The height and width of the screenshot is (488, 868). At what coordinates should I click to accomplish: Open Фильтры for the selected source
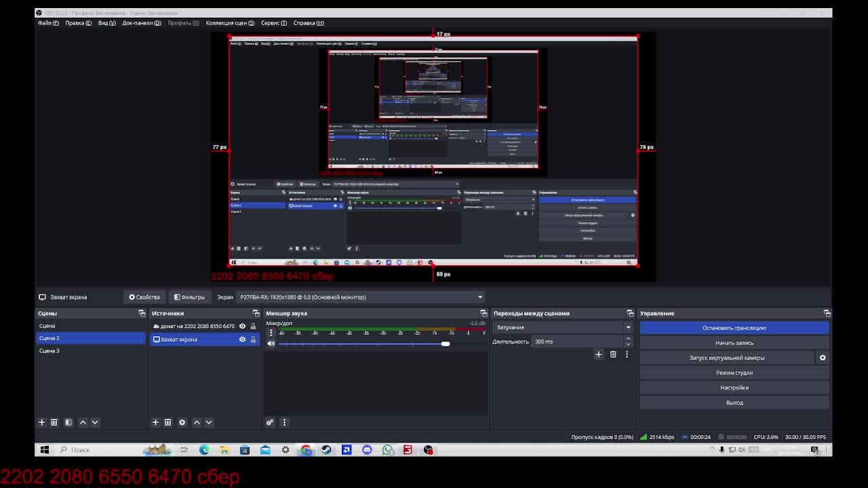pyautogui.click(x=189, y=297)
